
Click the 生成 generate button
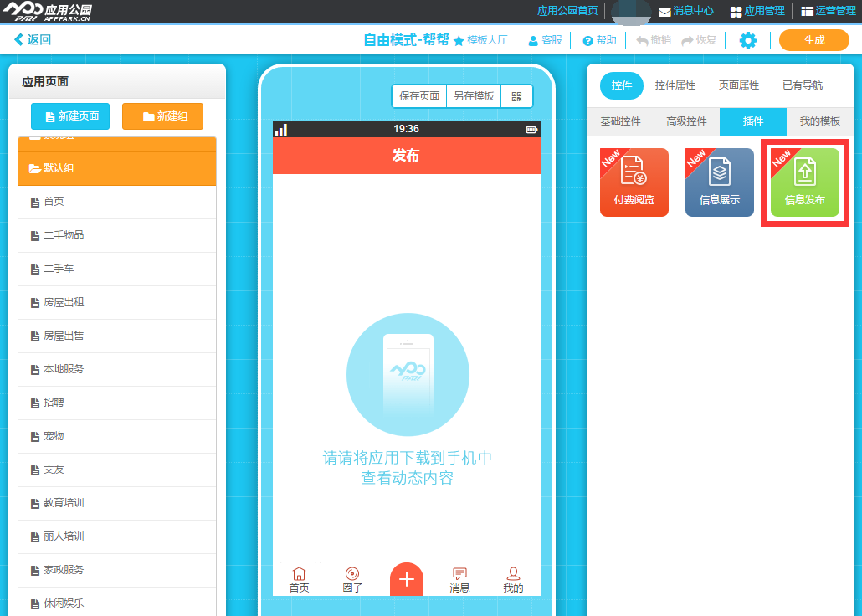(x=813, y=40)
